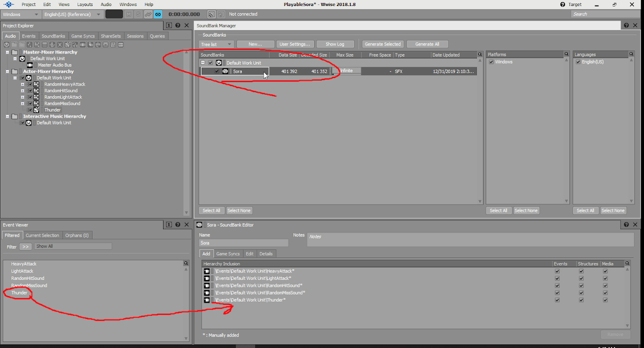Select the Thunder event in Event Viewer
This screenshot has height=348, width=644.
[20, 293]
